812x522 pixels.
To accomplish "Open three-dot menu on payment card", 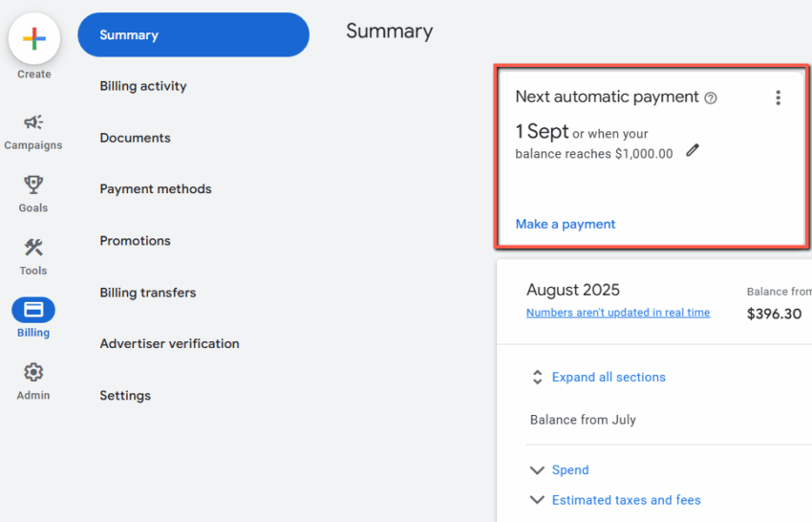I will pyautogui.click(x=778, y=98).
